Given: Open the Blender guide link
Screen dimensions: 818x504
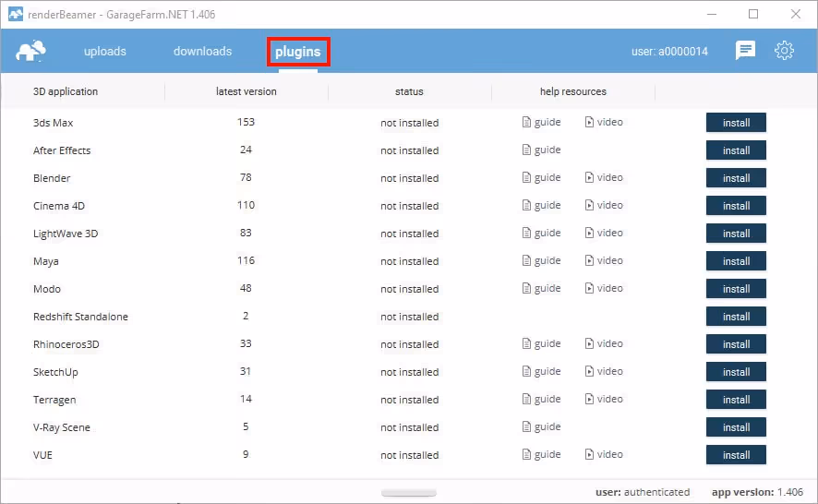Looking at the screenshot, I should 542,177.
